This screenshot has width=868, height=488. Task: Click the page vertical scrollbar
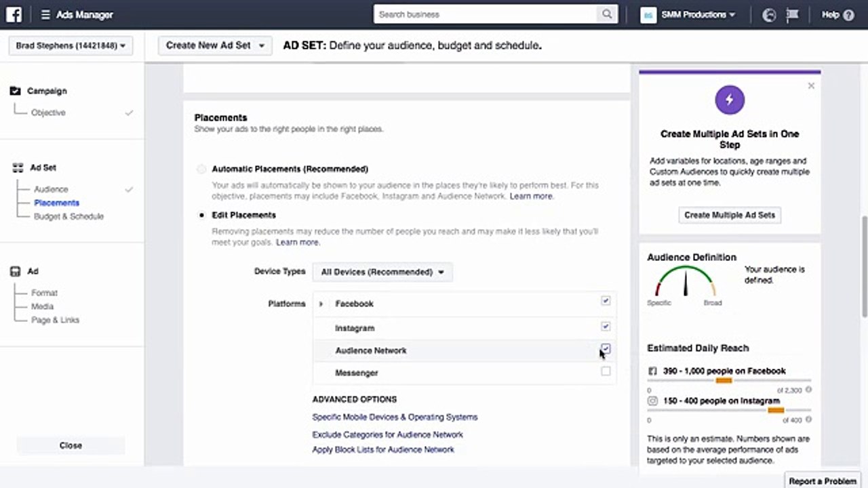point(865,266)
